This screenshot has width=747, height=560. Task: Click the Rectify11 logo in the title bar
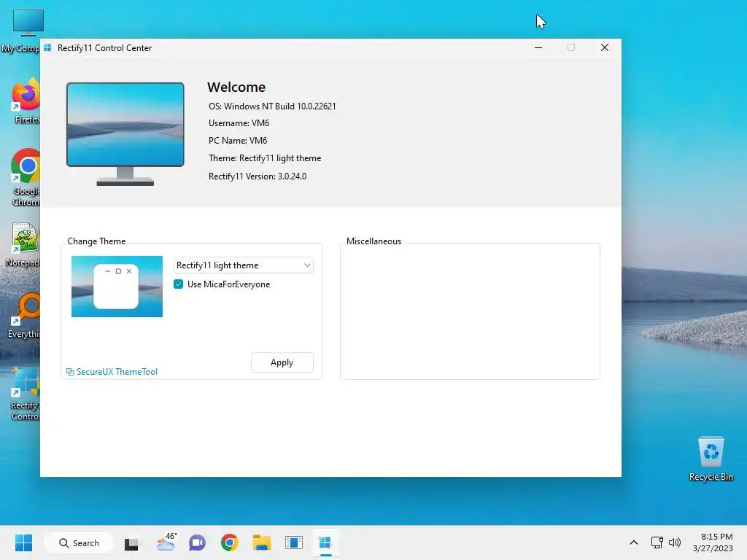click(47, 47)
